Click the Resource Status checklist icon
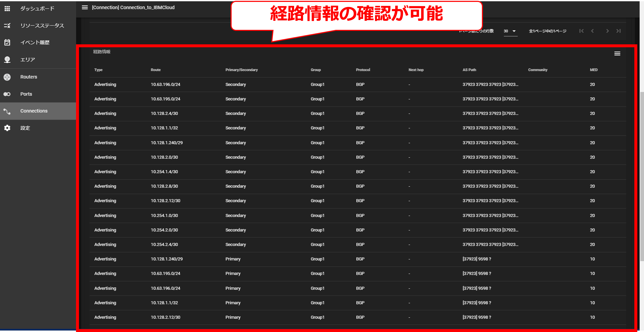Screen dimensions: 644x332 (7, 25)
